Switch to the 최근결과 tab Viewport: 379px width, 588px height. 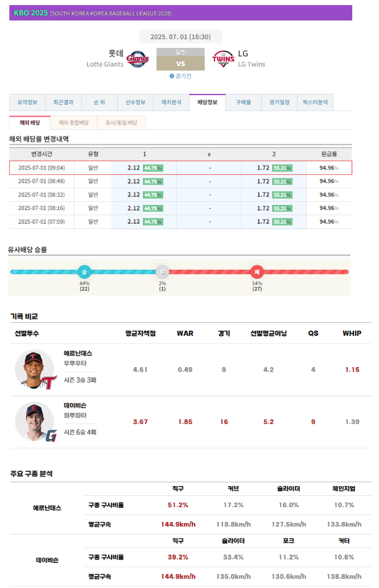click(63, 102)
